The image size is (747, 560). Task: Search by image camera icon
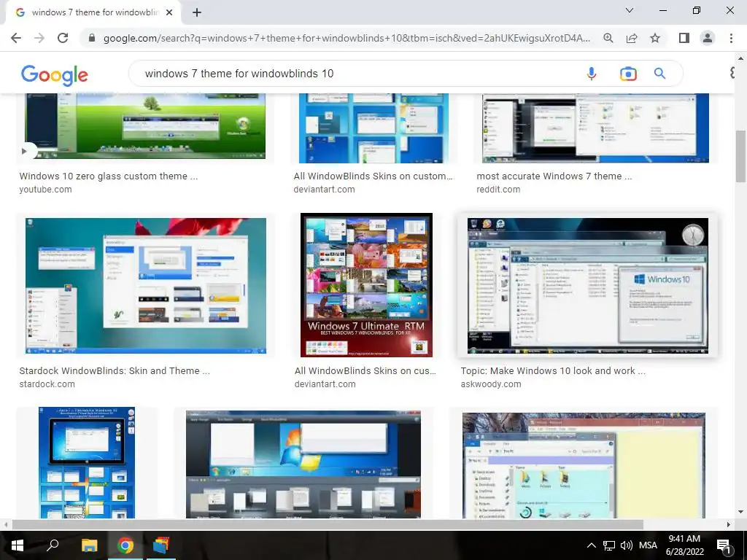[x=628, y=74]
